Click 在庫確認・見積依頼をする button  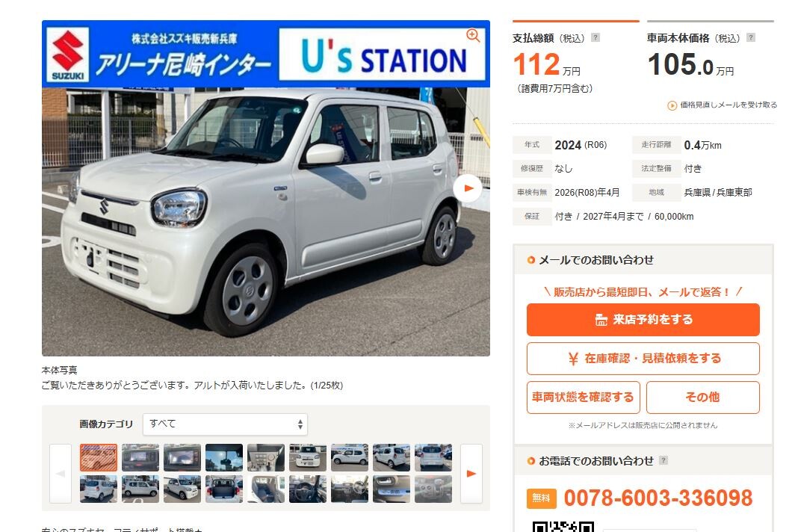pos(643,359)
